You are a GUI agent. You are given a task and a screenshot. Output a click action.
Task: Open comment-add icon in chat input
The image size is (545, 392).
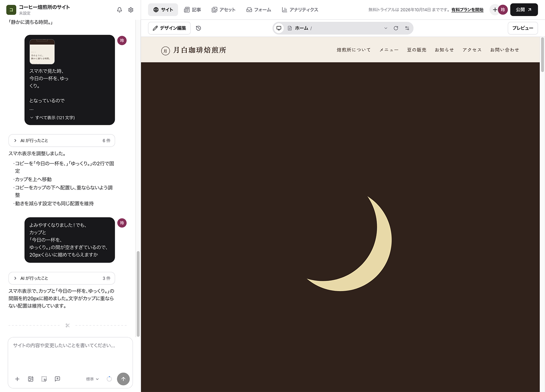click(x=58, y=379)
